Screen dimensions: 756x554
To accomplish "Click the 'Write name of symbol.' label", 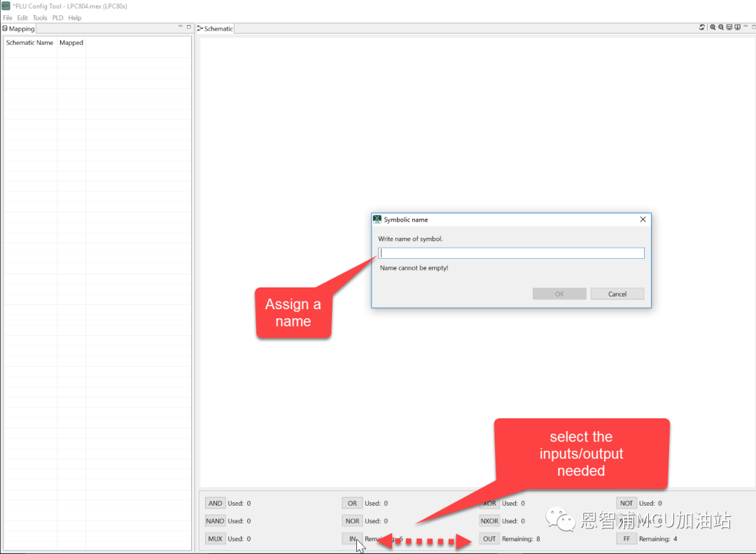I will pyautogui.click(x=410, y=239).
